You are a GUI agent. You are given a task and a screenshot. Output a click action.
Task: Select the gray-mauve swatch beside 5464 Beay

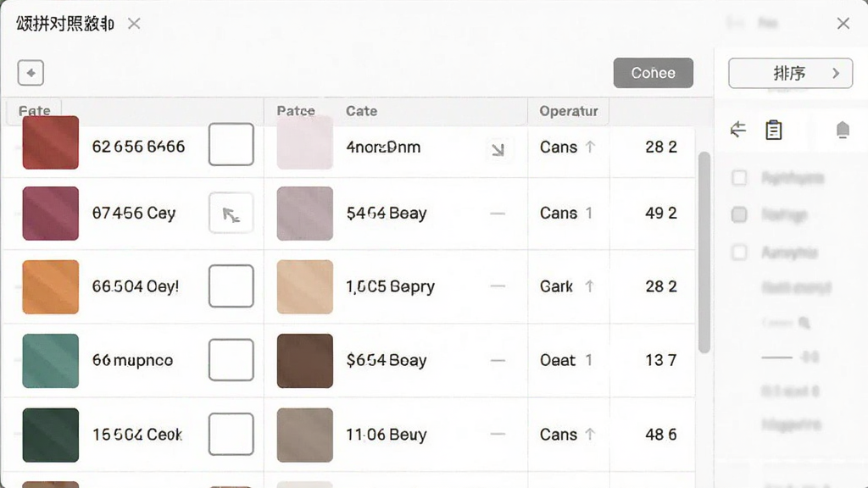click(305, 213)
